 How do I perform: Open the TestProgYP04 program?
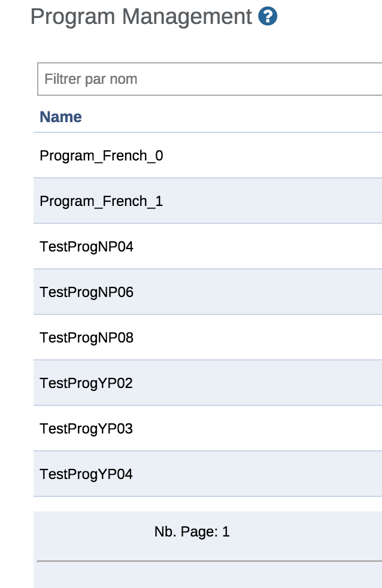[86, 474]
